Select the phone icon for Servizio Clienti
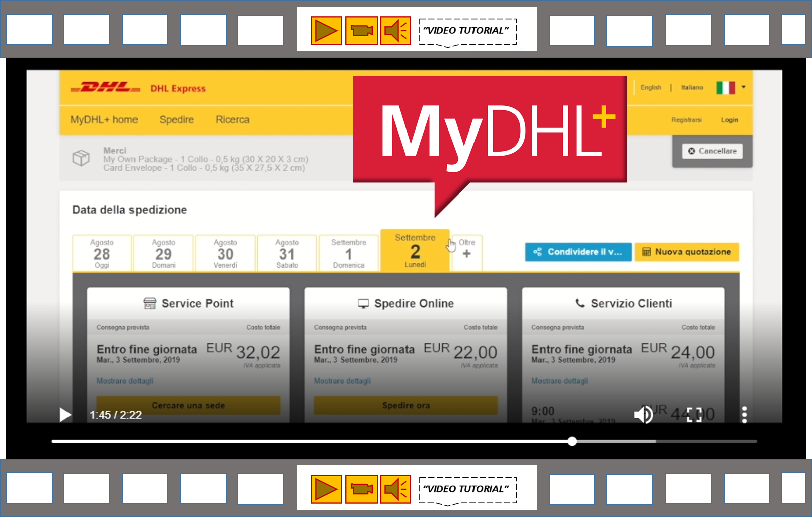 (580, 303)
